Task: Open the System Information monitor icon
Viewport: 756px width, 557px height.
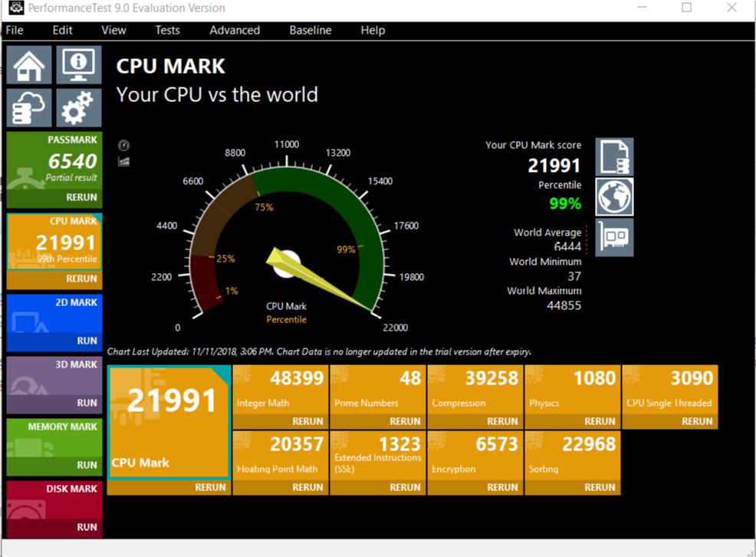Action: click(78, 65)
